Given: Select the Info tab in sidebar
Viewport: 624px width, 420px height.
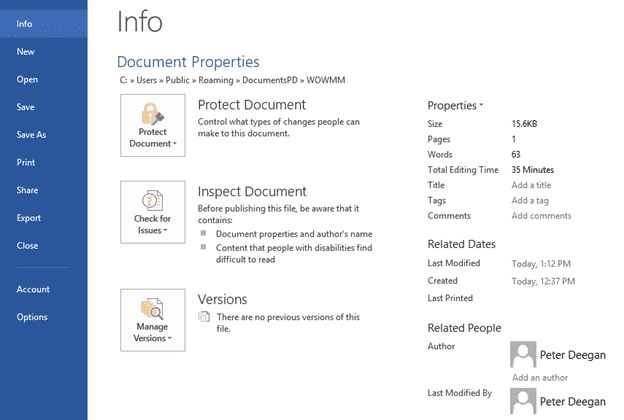Looking at the screenshot, I should click(x=44, y=24).
